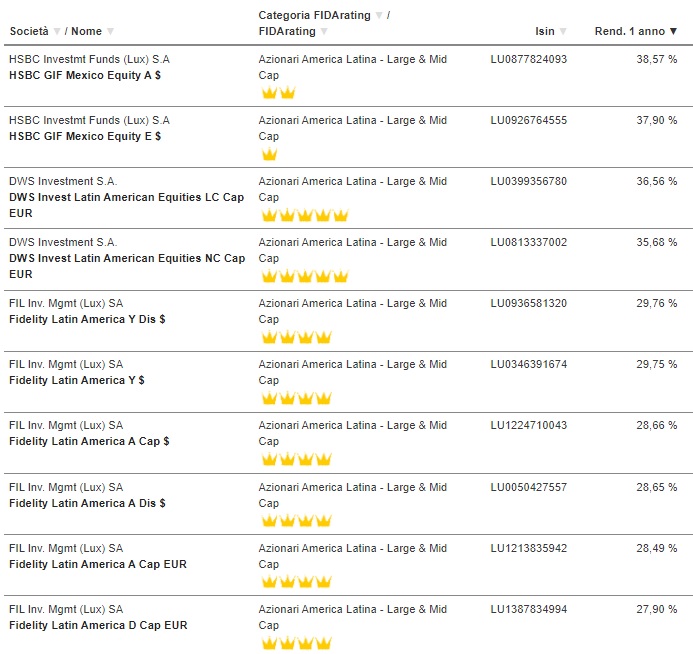Open Fidelity Latin America A Dis $ fund

[x=87, y=503]
